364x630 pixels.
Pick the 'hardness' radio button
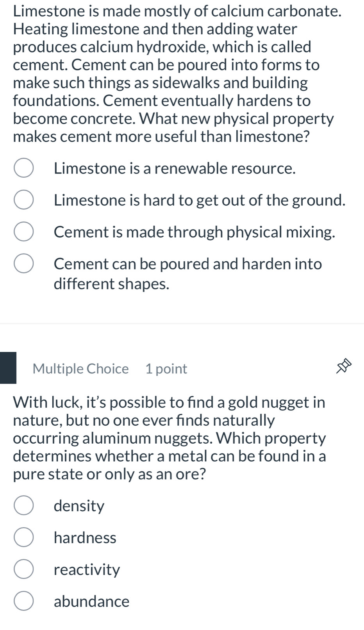[23, 538]
